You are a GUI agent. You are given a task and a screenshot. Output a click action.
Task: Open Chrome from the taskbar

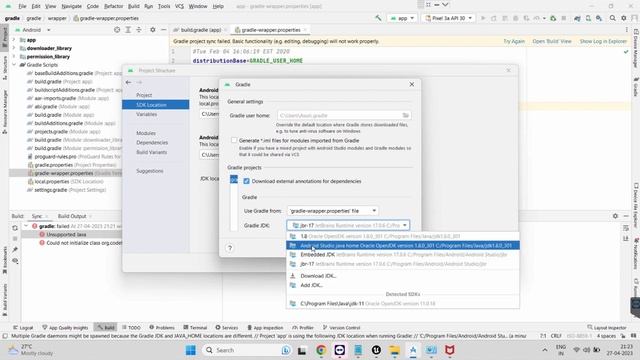coord(321,350)
